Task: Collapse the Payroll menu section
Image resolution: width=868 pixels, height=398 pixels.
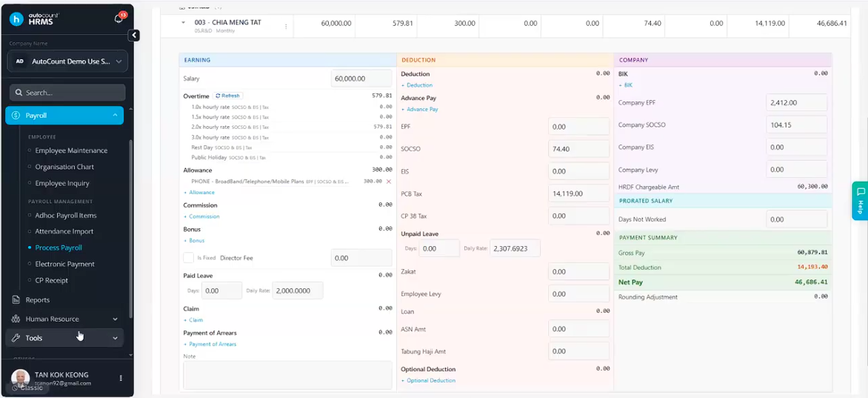Action: coord(115,116)
